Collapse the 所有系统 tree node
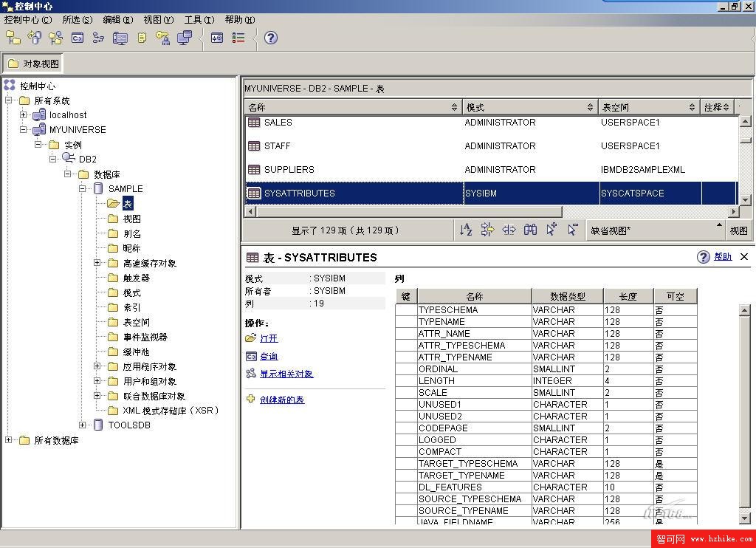 click(x=9, y=100)
